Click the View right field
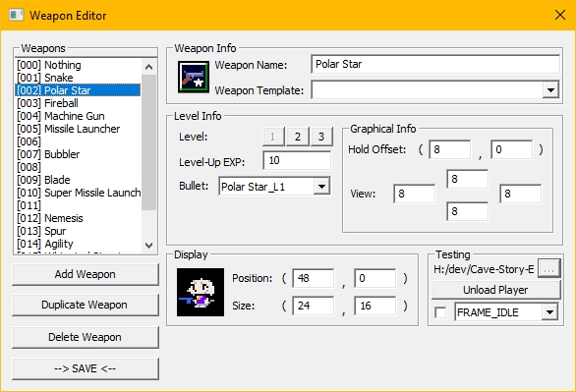 tap(521, 194)
